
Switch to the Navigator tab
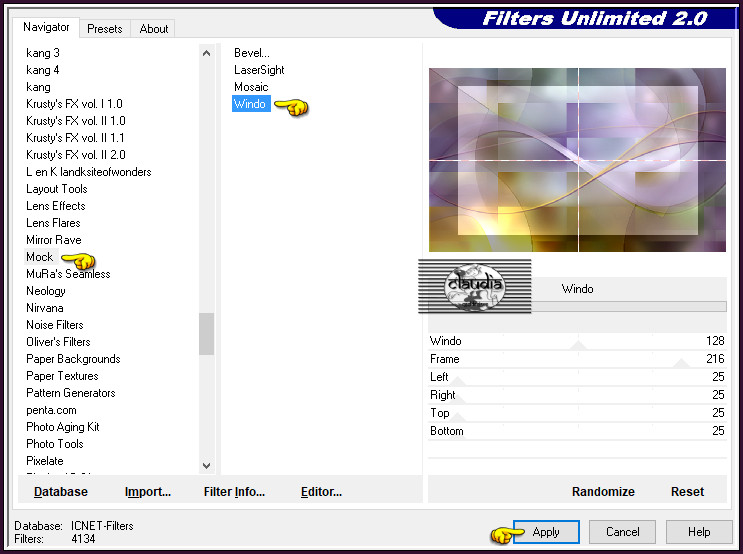coord(46,27)
